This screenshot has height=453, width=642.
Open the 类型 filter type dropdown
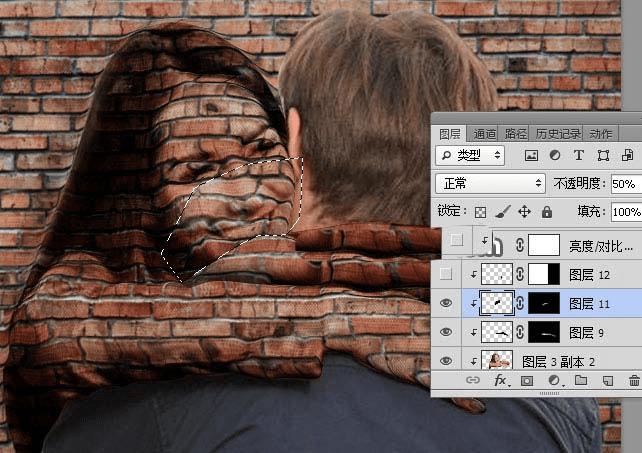pos(470,156)
